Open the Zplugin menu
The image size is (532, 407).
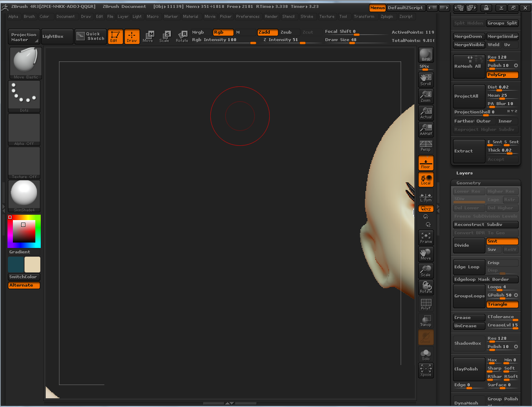387,17
